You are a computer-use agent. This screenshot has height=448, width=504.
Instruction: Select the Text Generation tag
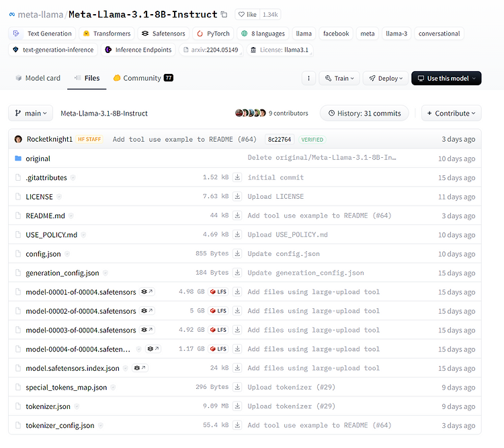click(42, 34)
